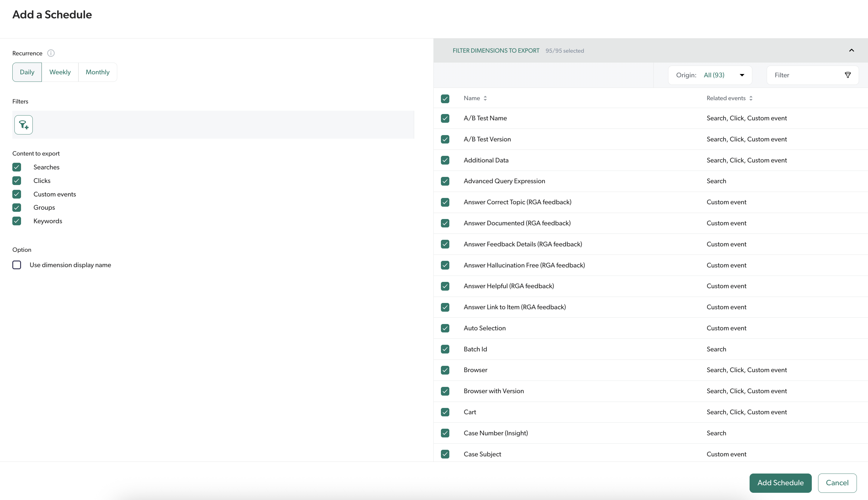Uncheck the Advanced Query Expression dimension
Image resolution: width=868 pixels, height=500 pixels.
[445, 181]
